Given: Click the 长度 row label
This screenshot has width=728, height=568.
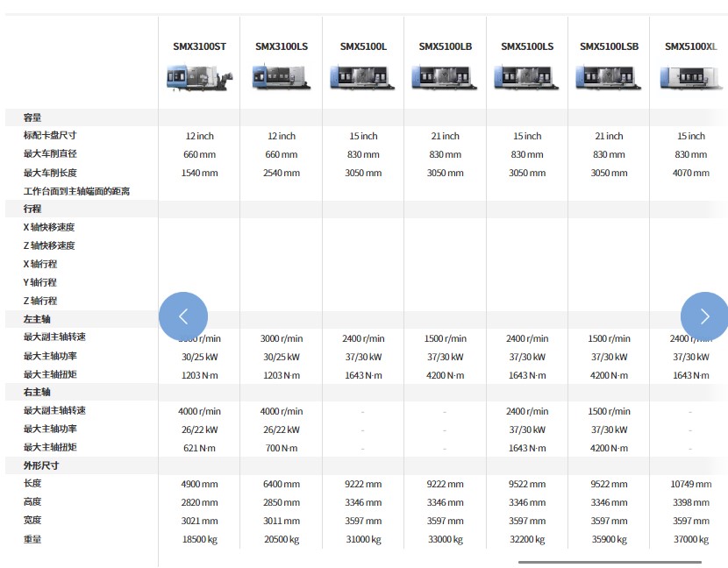Looking at the screenshot, I should pyautogui.click(x=32, y=483).
